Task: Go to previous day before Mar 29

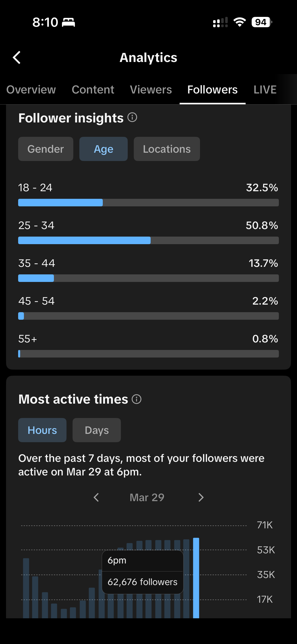Action: click(x=96, y=497)
